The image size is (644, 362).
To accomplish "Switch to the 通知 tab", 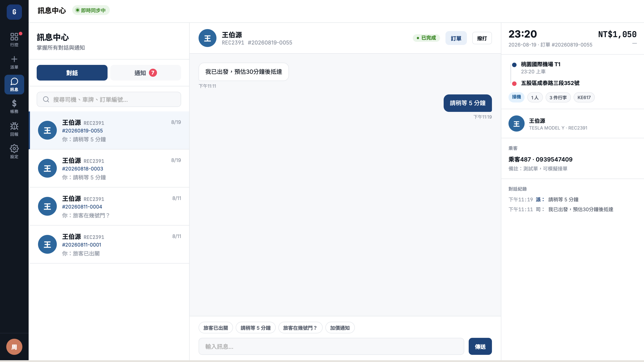I will coord(146,73).
